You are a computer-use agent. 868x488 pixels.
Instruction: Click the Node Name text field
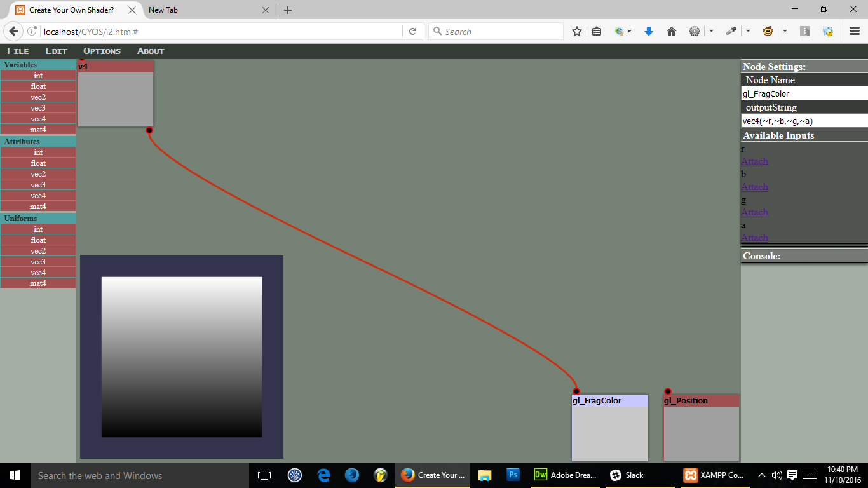pyautogui.click(x=804, y=93)
